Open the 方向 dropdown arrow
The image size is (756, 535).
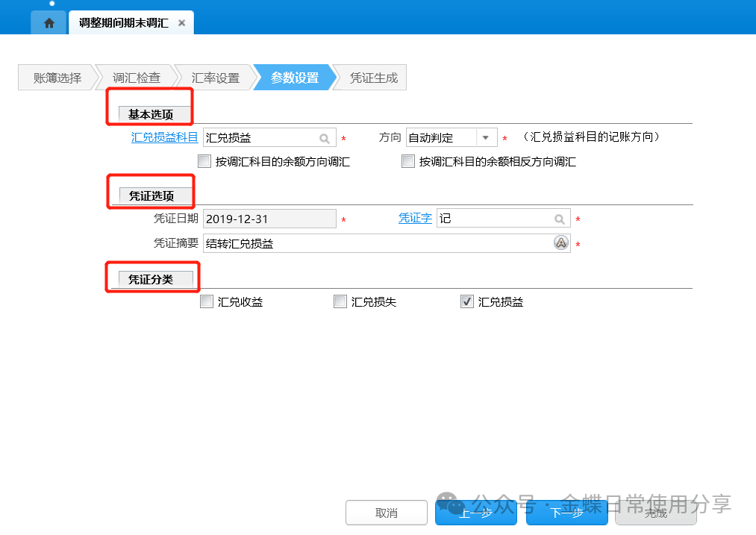(x=487, y=138)
